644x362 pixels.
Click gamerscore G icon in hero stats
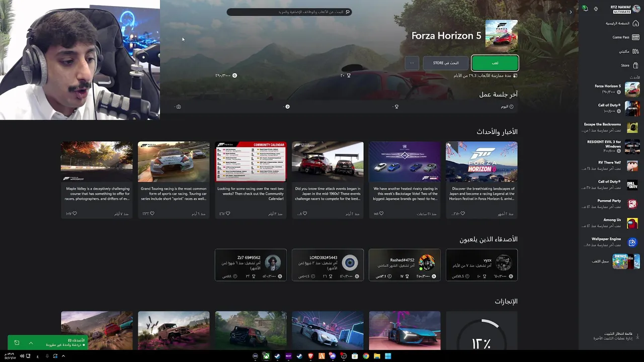coord(234,75)
